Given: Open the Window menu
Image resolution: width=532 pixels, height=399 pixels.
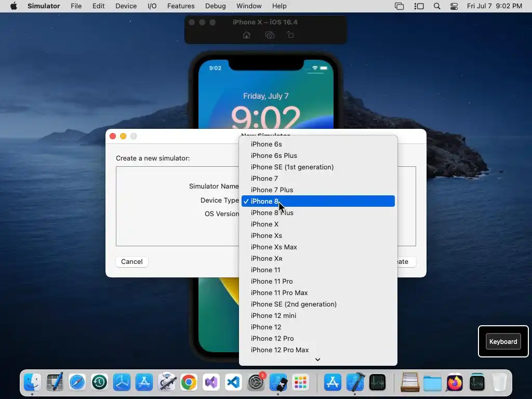Looking at the screenshot, I should (x=249, y=6).
